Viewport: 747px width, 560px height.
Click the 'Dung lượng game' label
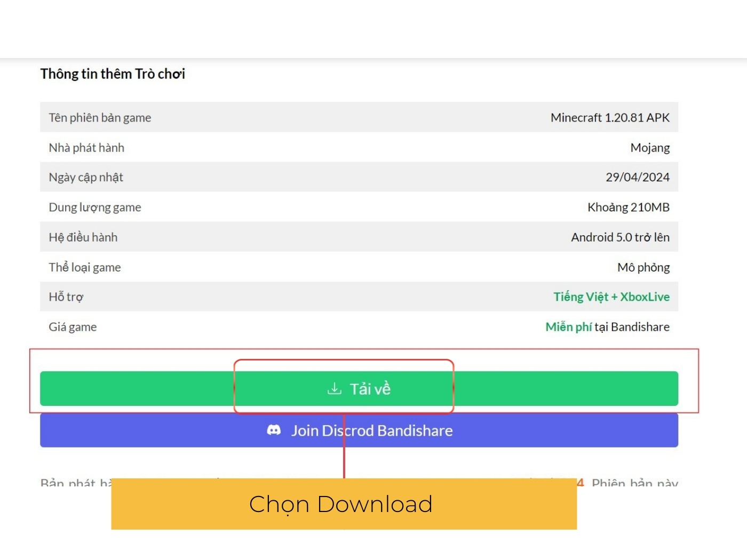[95, 207]
